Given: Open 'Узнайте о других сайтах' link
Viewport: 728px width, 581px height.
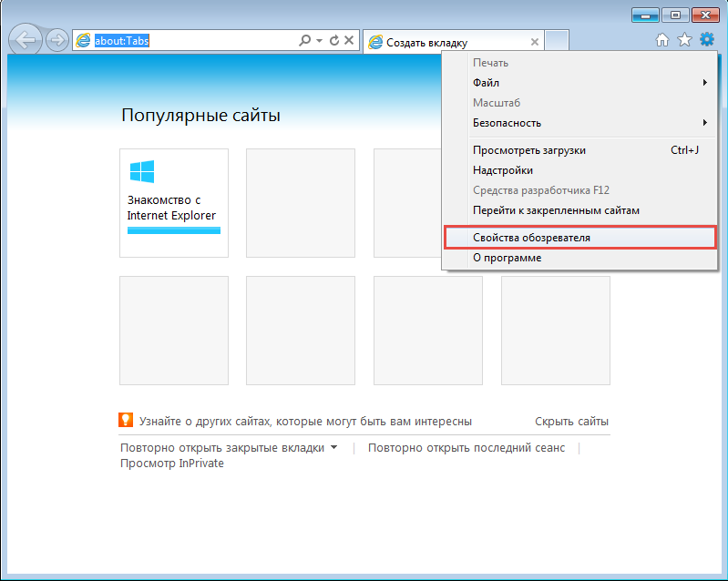Looking at the screenshot, I should (x=305, y=422).
